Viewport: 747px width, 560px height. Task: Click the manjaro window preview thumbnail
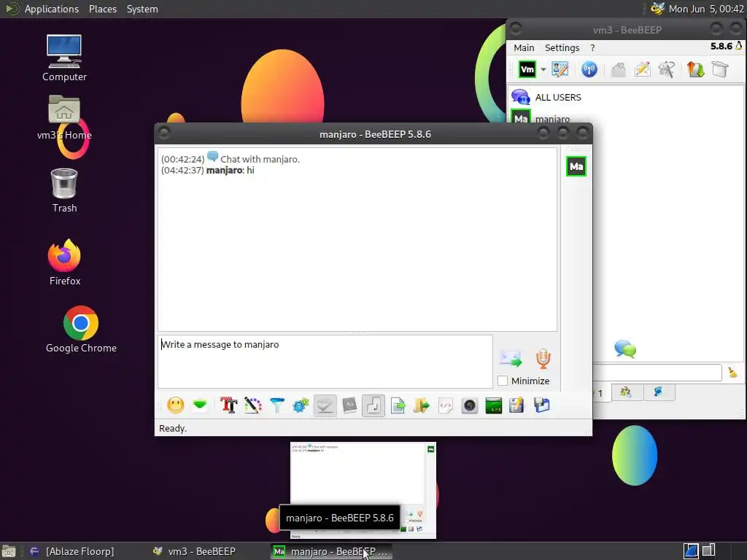point(363,491)
